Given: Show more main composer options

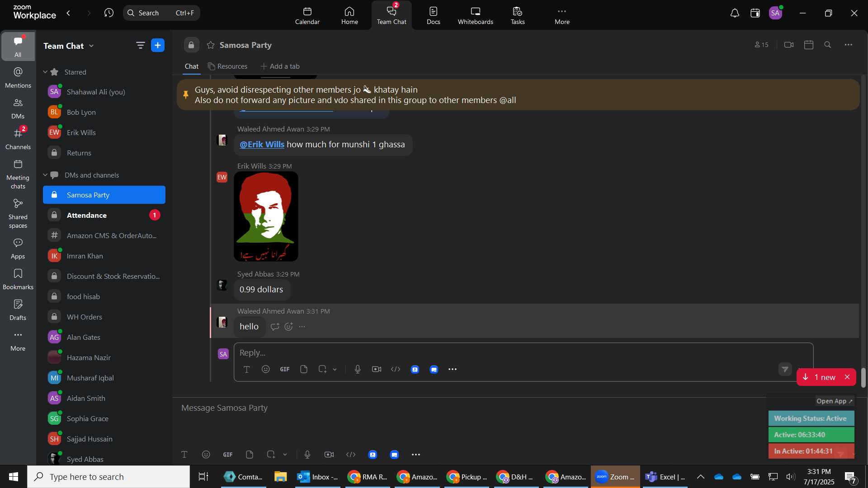Looking at the screenshot, I should [416, 455].
